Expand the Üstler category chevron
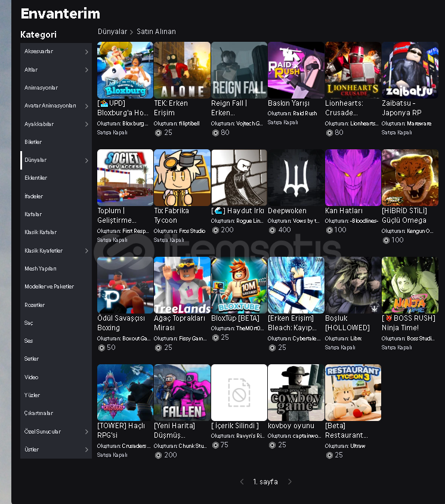The image size is (445, 504). (86, 450)
